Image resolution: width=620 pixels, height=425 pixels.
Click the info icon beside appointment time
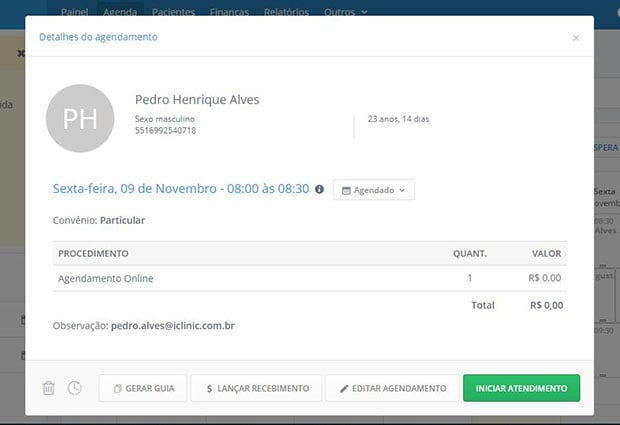pos(320,189)
